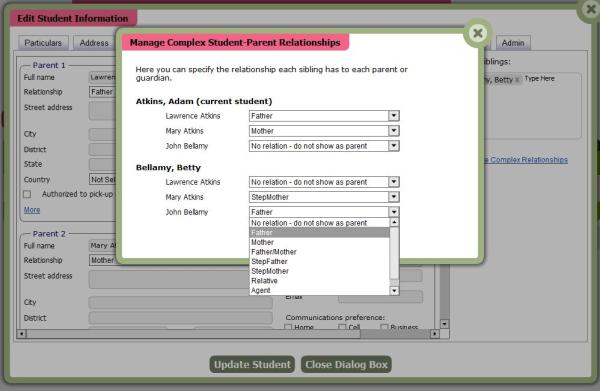Switch to the Admin tab
Image resolution: width=600 pixels, height=391 pixels.
(x=513, y=43)
